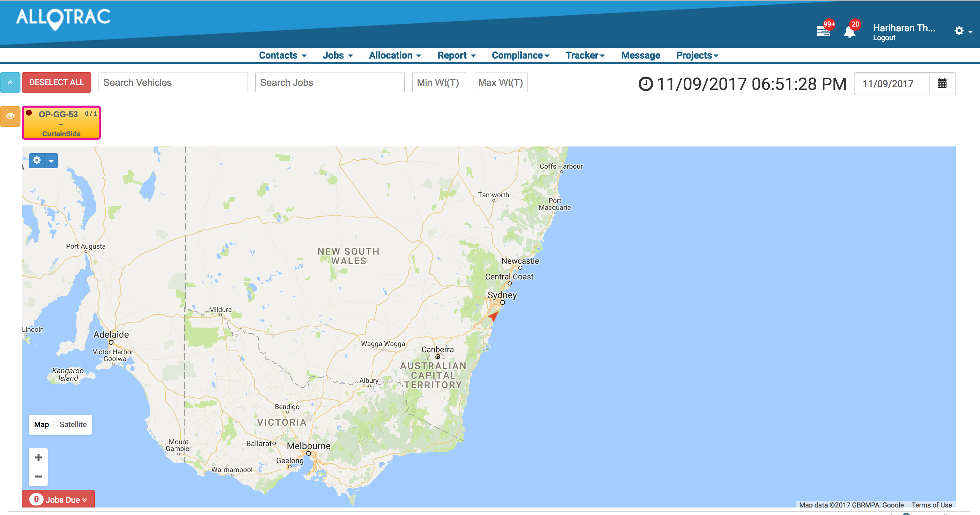Click the Search Vehicles input field
Screen dimensions: 980x515
(173, 82)
